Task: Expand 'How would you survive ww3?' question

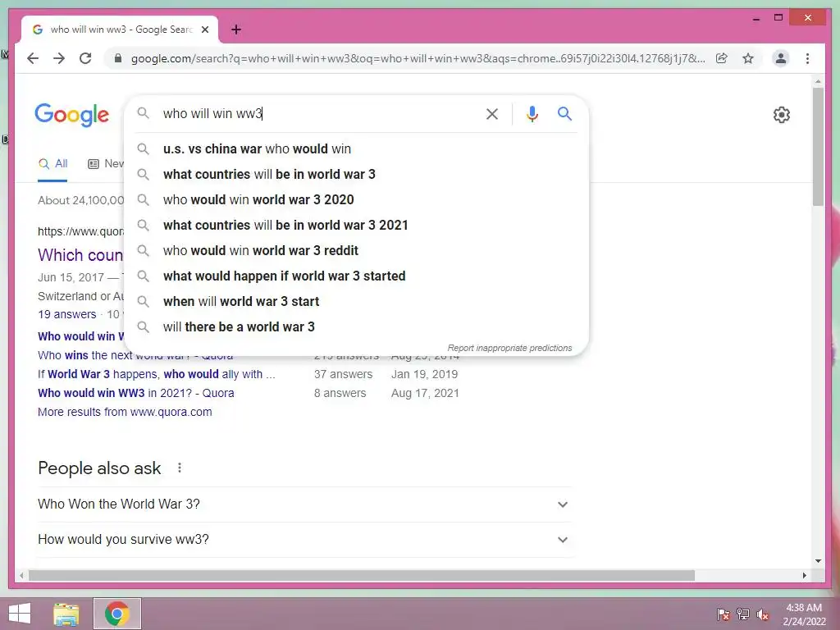Action: (x=304, y=540)
